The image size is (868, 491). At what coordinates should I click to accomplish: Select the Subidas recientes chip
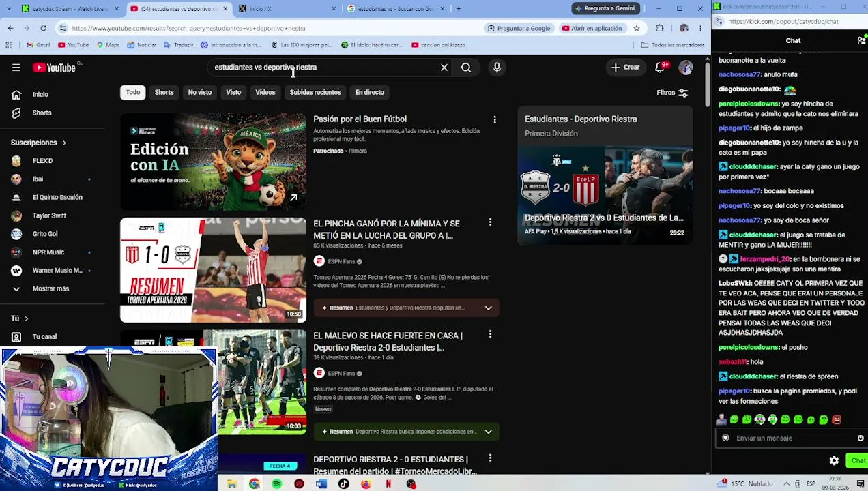[315, 92]
